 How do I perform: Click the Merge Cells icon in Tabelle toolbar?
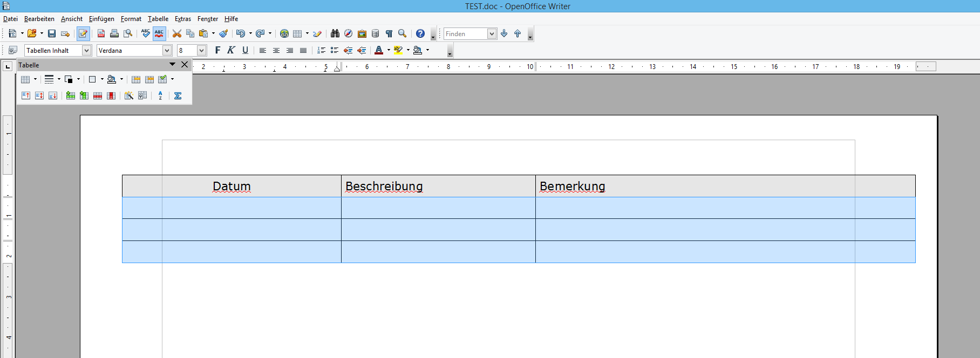coord(136,79)
